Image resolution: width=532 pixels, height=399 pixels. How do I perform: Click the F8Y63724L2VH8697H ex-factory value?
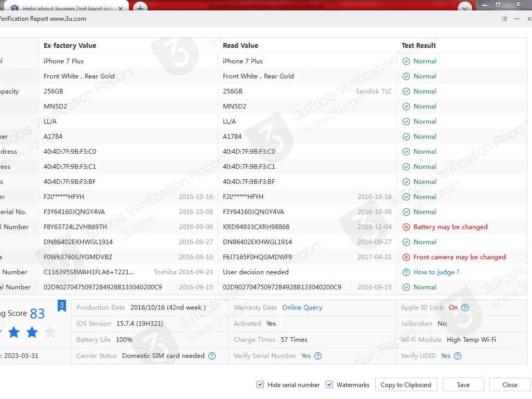pyautogui.click(x=75, y=227)
